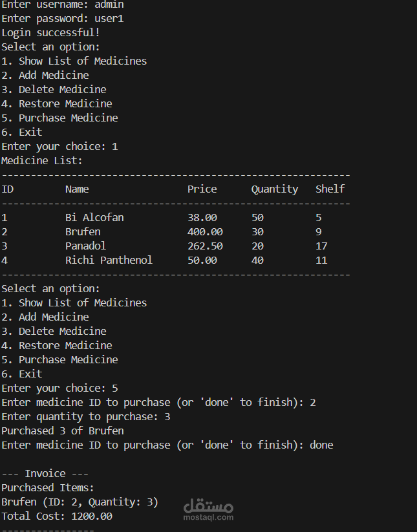Click the 'Purchased 3 of Brufen' line
Screen dimensions: 417x532
(x=63, y=431)
